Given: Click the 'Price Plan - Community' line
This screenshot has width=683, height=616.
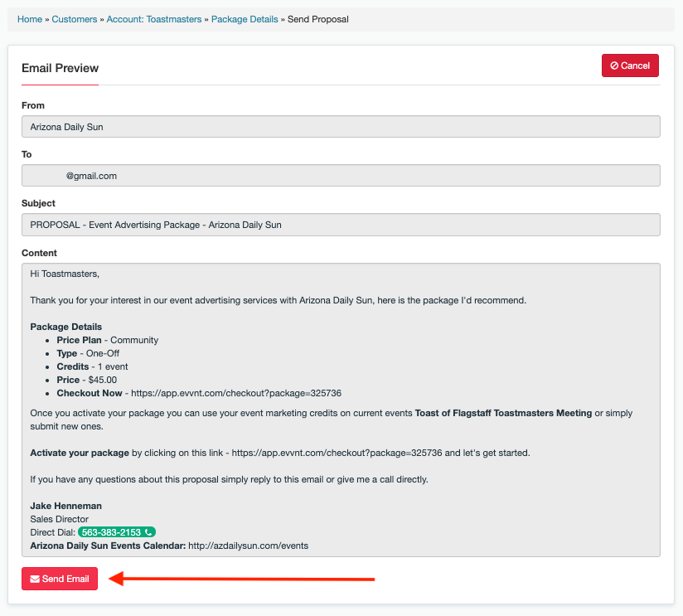Looking at the screenshot, I should coord(108,340).
